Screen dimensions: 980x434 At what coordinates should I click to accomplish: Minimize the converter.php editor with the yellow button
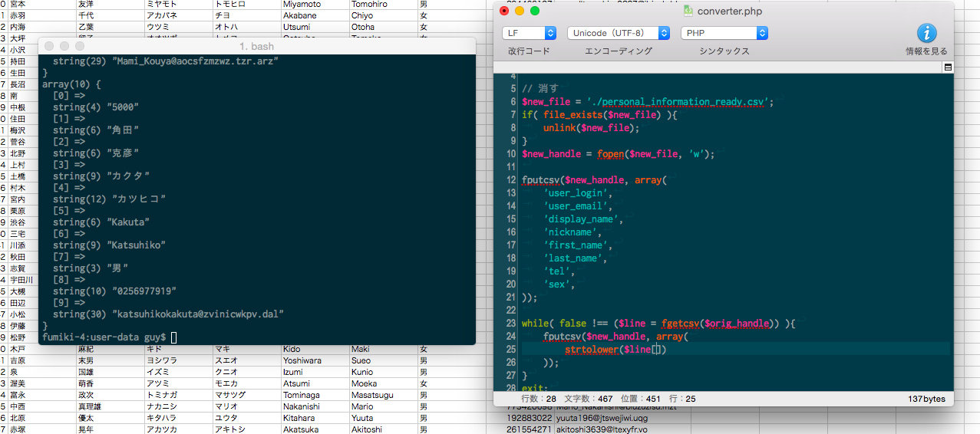point(520,12)
